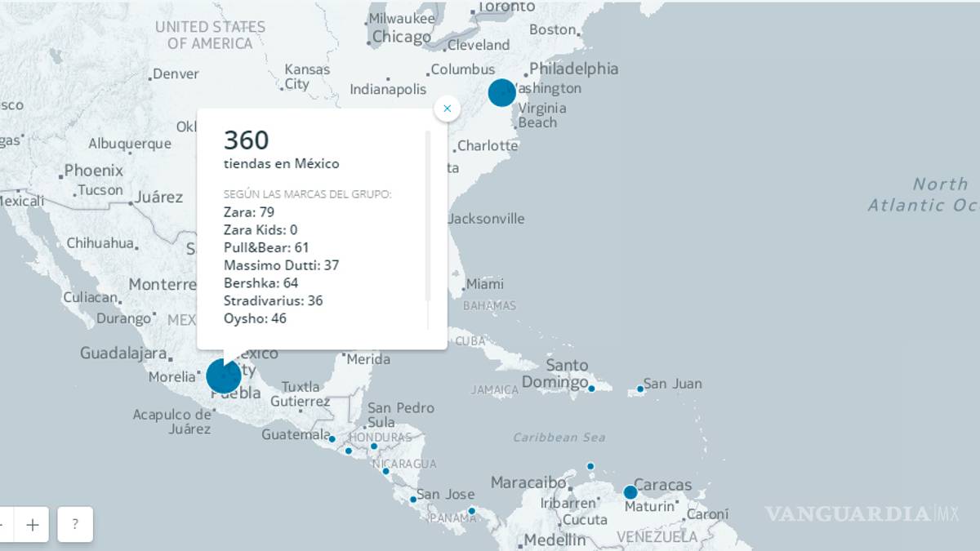Click the marker beside Guatemala label
Screen dimensions: 980x551
332,439
